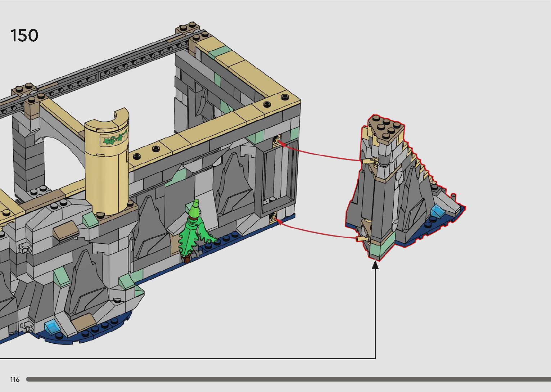Image resolution: width=551 pixels, height=392 pixels.
Task: Click the lower tan pin on the sub-assembly
Action: coord(361,238)
